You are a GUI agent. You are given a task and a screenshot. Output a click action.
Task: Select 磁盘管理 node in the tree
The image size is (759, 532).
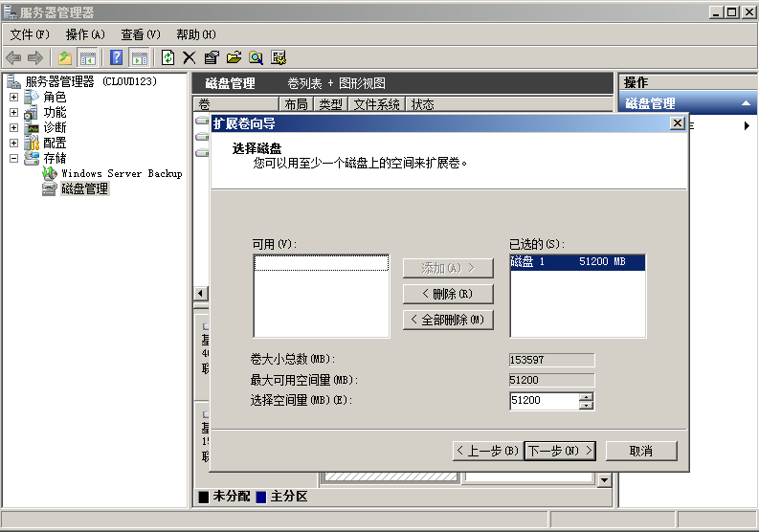(84, 188)
